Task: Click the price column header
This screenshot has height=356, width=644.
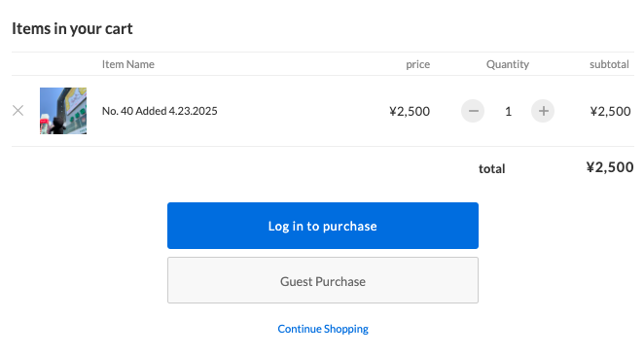Action: [417, 64]
